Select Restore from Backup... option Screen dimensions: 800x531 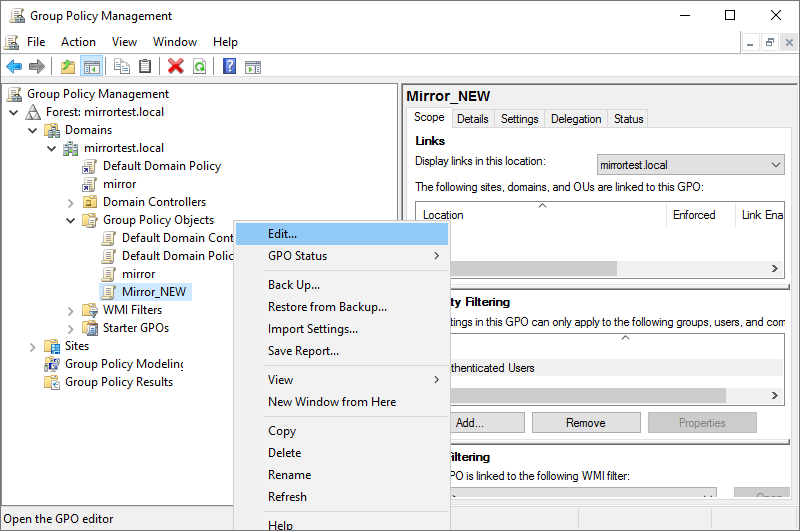pyautogui.click(x=342, y=307)
